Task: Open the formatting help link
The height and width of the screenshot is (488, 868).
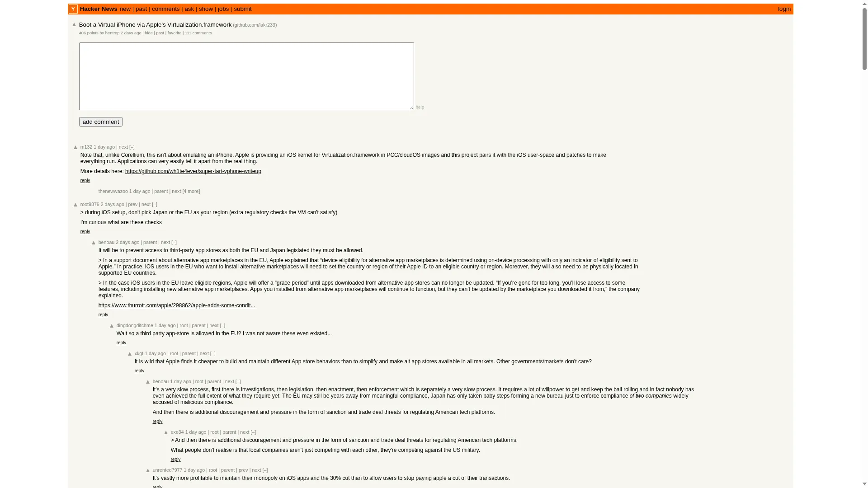Action: (x=420, y=108)
